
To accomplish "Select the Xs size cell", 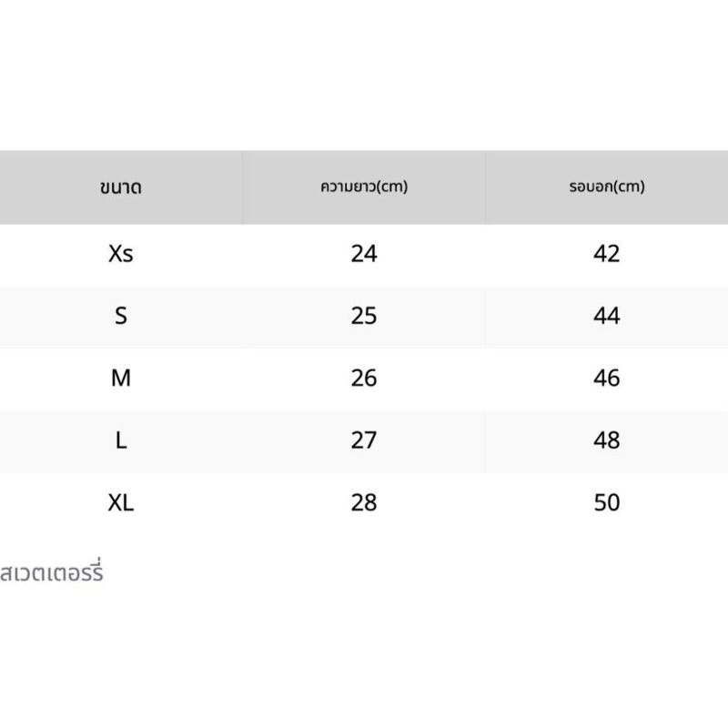I will (121, 254).
